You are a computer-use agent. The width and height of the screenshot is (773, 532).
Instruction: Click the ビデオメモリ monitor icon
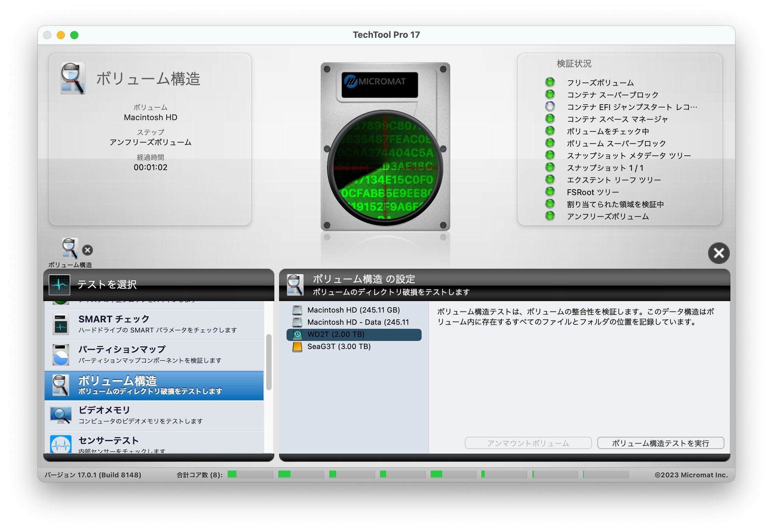click(x=61, y=415)
